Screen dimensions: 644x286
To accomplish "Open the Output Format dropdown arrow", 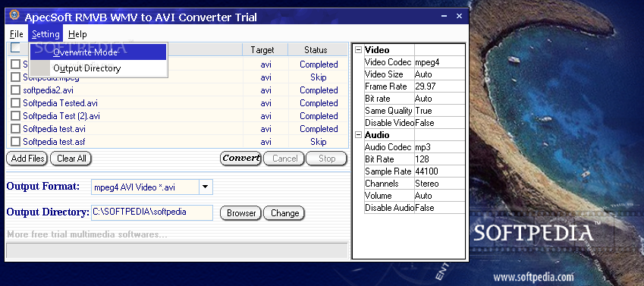I will (206, 187).
